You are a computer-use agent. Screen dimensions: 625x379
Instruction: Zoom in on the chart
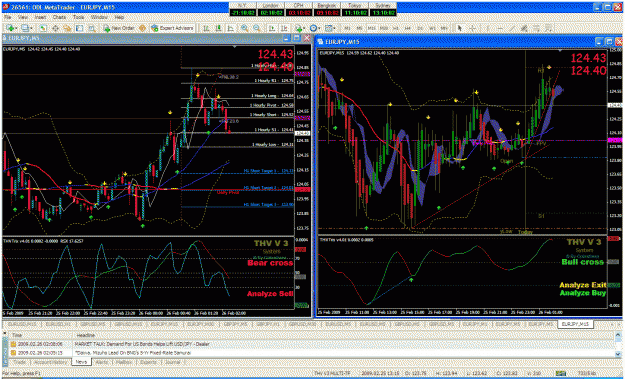(x=244, y=28)
